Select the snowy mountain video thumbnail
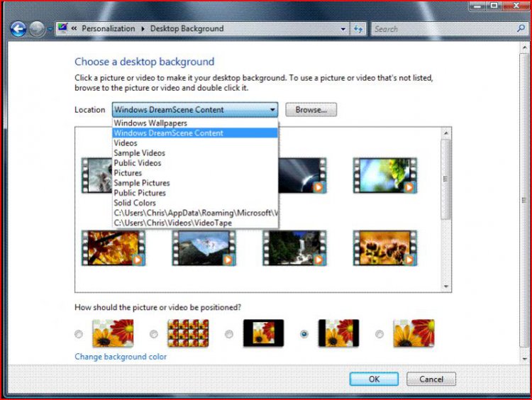This screenshot has width=532, height=400. [204, 248]
